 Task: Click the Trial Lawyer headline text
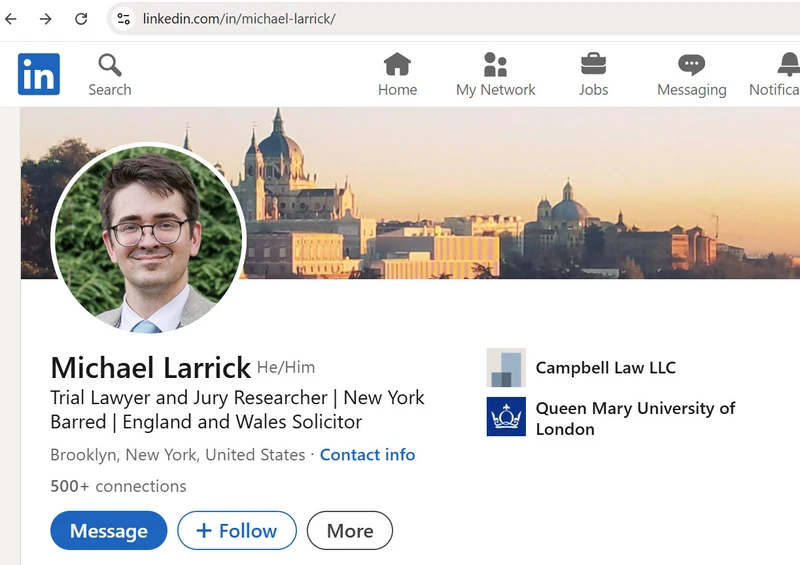click(x=237, y=409)
